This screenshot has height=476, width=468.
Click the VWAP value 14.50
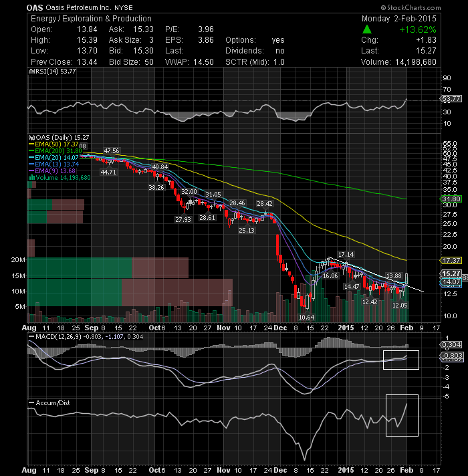203,62
